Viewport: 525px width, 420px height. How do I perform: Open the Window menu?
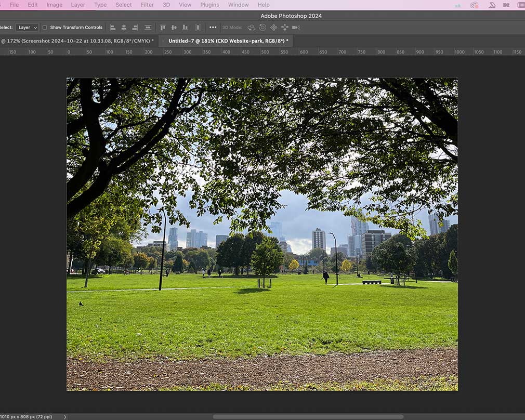(x=238, y=5)
